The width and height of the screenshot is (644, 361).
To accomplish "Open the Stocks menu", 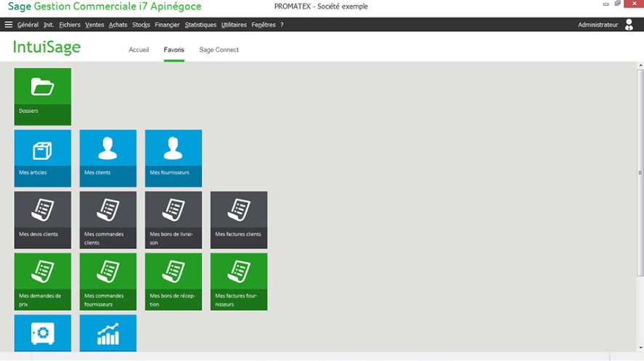I will [141, 25].
